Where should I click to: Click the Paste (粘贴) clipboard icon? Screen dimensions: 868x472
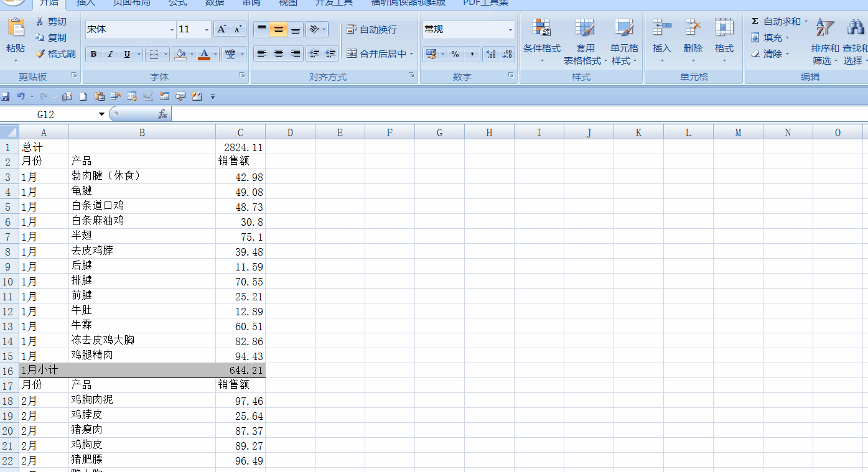[x=16, y=28]
